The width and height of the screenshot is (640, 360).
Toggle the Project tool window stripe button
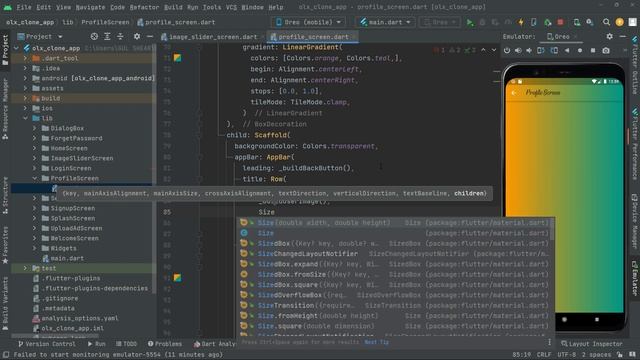[5, 49]
